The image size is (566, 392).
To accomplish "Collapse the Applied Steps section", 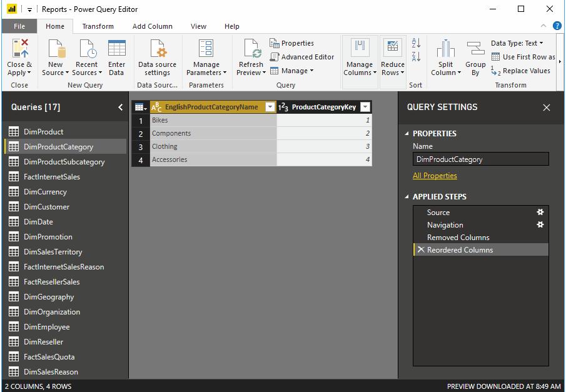I will pyautogui.click(x=407, y=197).
